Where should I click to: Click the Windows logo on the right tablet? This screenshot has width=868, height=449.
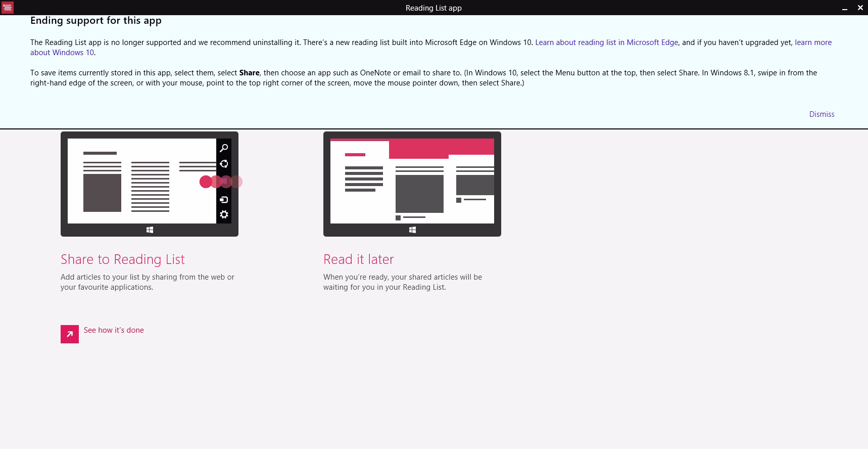(x=412, y=230)
